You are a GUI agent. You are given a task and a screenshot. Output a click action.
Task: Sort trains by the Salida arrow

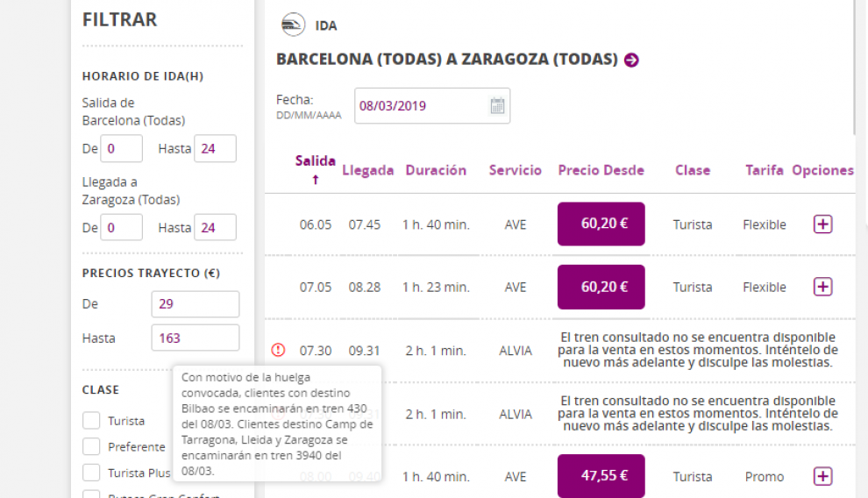(x=316, y=180)
